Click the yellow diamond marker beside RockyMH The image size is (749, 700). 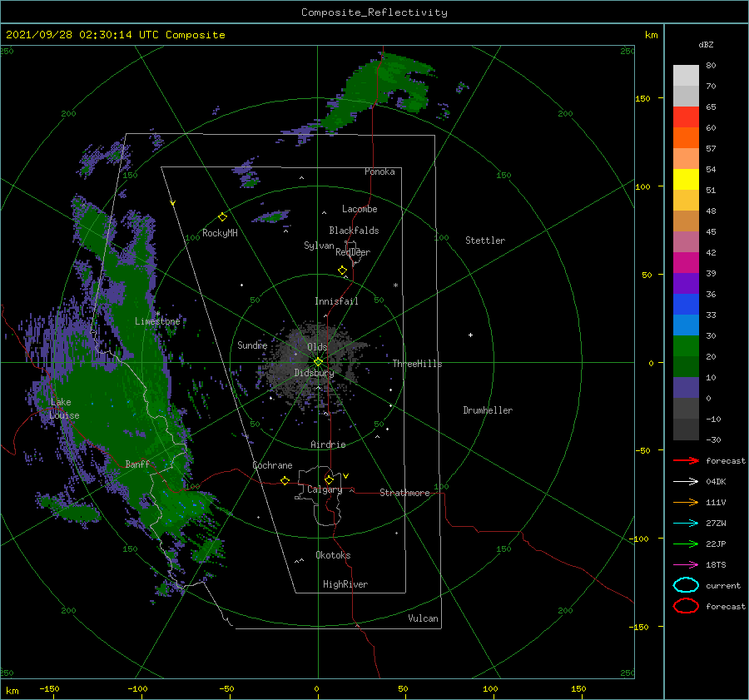pyautogui.click(x=222, y=217)
